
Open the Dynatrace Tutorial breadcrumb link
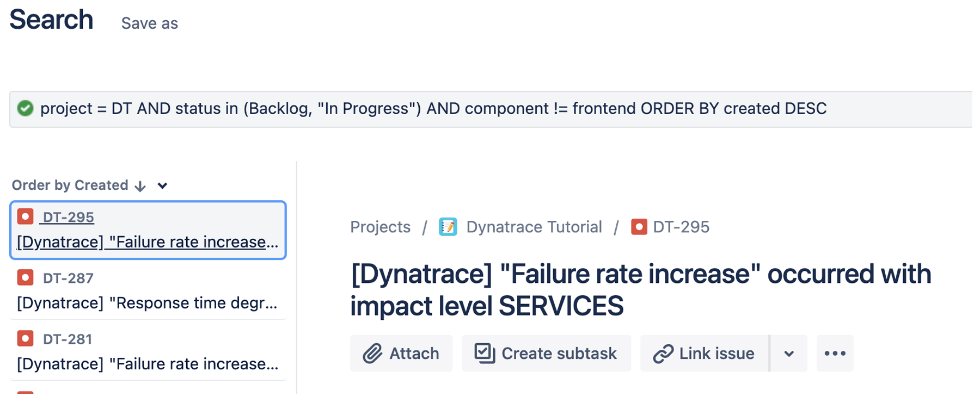534,227
